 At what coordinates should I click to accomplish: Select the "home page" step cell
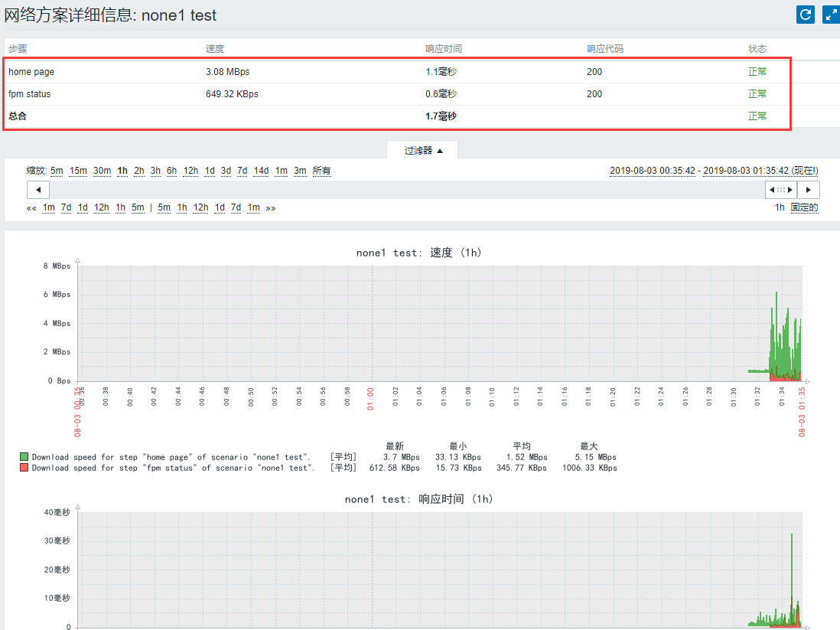tap(31, 72)
